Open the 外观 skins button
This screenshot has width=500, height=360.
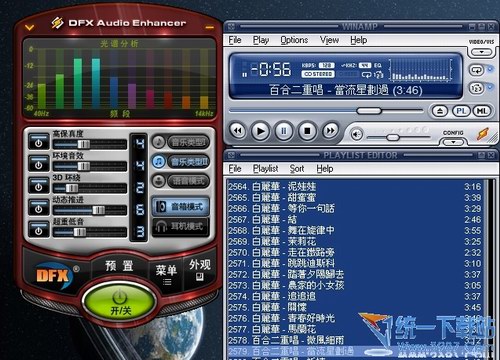(x=199, y=269)
